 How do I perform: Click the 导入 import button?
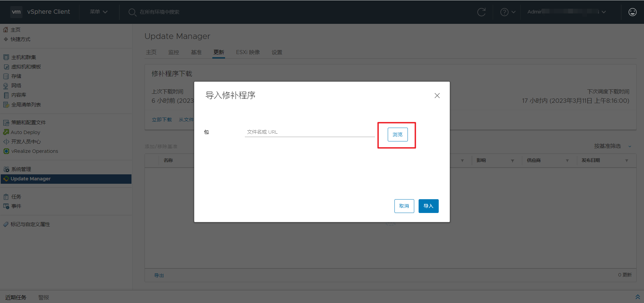(428, 206)
